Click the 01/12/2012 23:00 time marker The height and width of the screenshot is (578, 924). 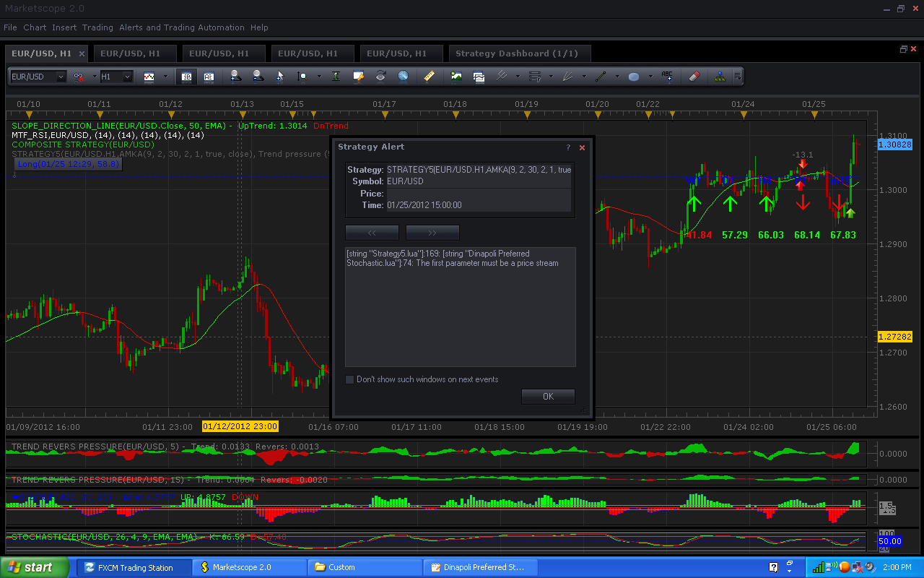click(x=240, y=426)
